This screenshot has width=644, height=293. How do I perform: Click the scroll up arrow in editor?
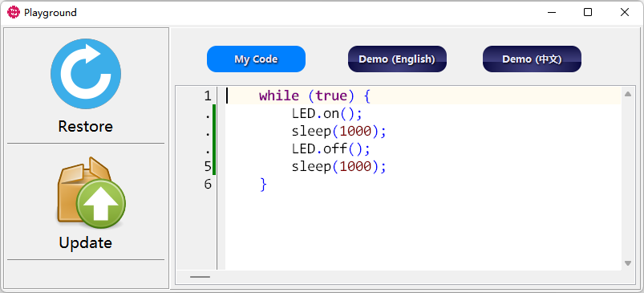pos(628,94)
